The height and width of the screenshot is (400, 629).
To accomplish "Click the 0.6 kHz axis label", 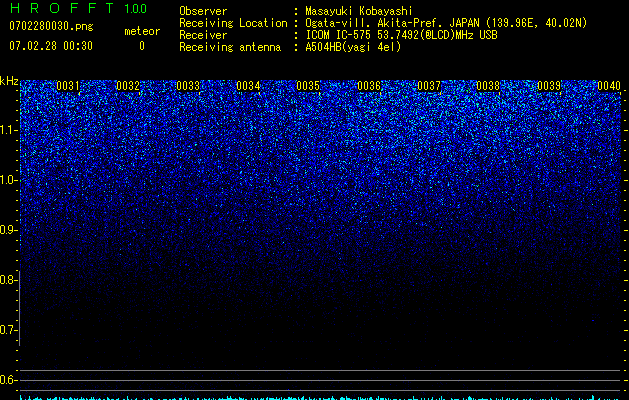I will (x=9, y=380).
